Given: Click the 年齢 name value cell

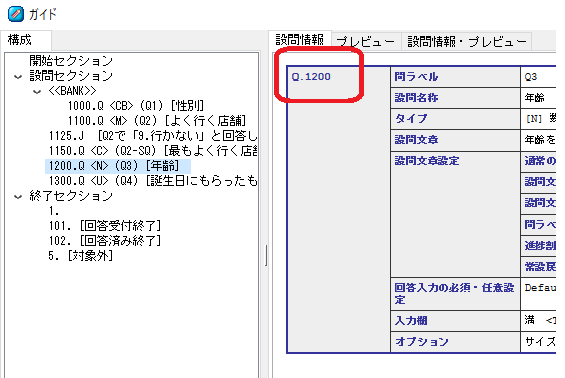Looking at the screenshot, I should [539, 98].
